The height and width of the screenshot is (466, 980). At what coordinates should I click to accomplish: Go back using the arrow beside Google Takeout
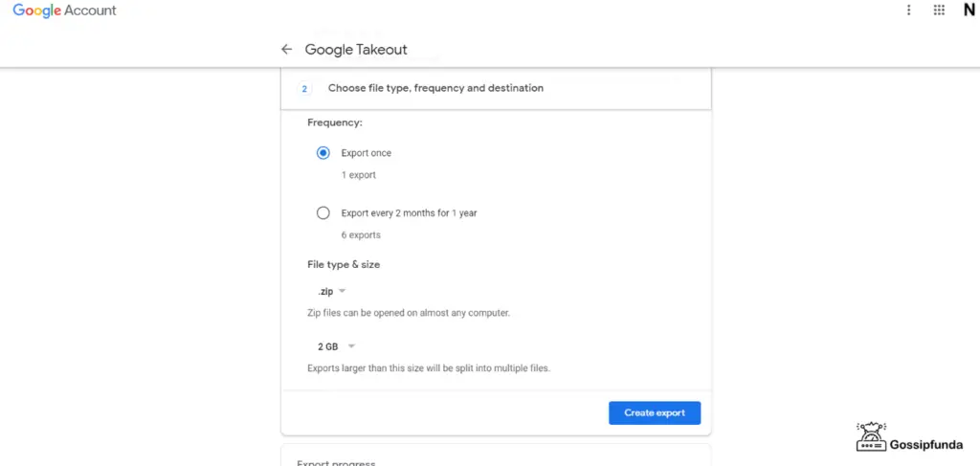[286, 50]
